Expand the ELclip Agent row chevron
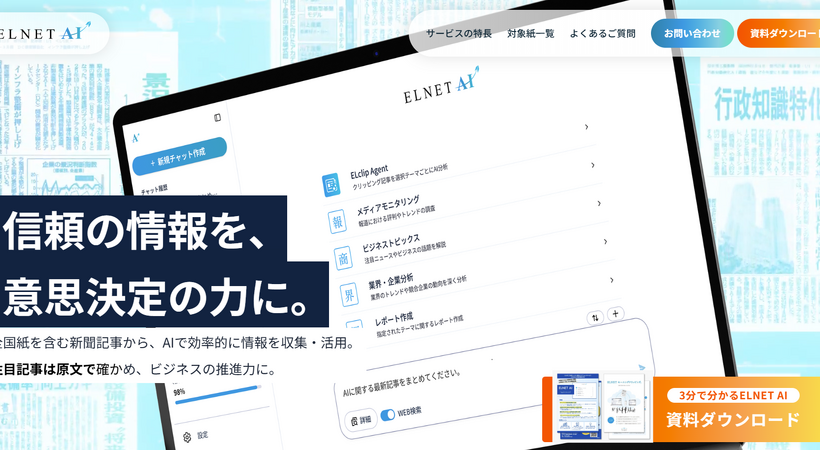This screenshot has width=820, height=450. [x=586, y=127]
